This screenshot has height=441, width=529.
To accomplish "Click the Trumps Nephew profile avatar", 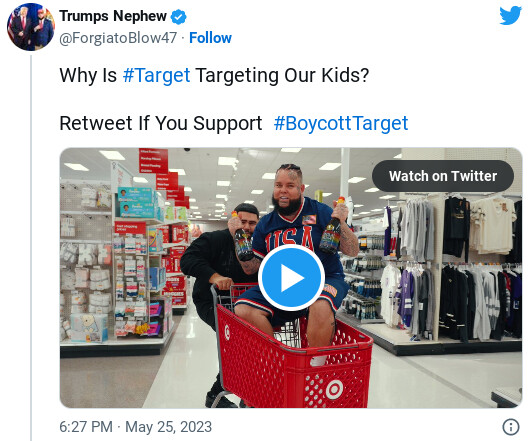I will [x=31, y=27].
